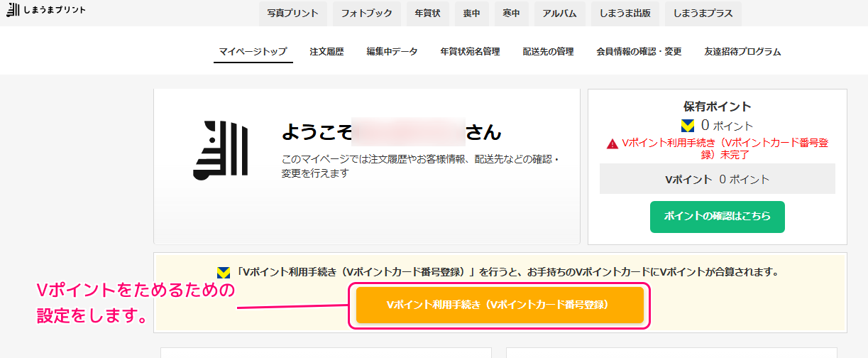868x358 pixels.
Task: Click the large zebra logo beside welcome text
Action: (x=220, y=150)
